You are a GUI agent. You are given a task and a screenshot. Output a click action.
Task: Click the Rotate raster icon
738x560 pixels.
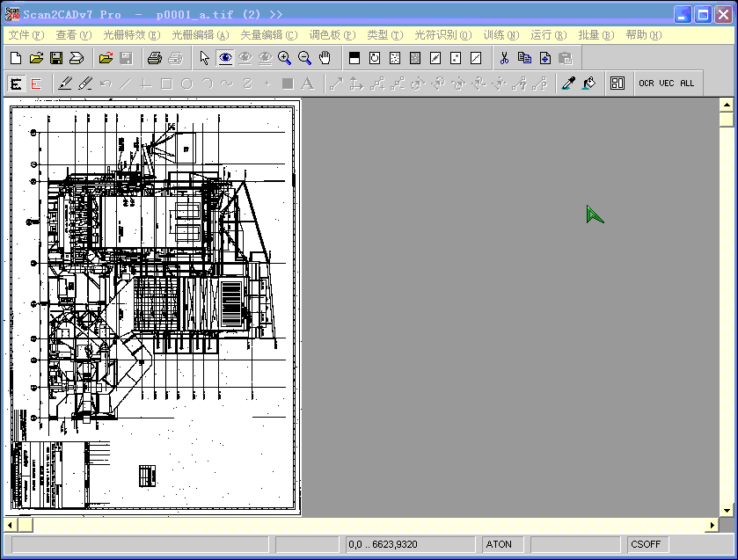tap(375, 58)
